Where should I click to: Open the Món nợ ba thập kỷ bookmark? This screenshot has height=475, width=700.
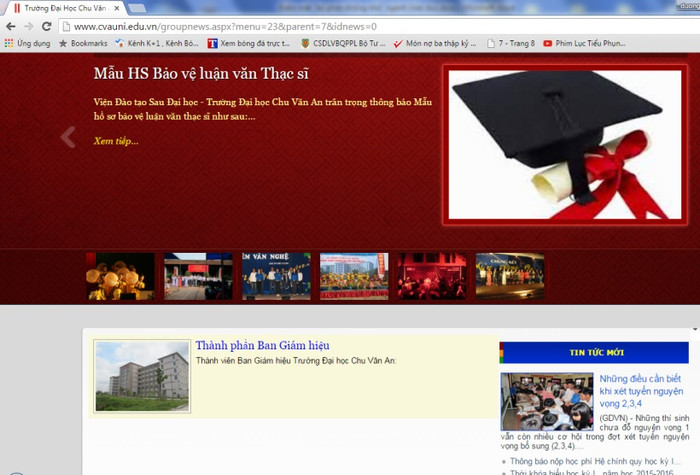pos(434,43)
